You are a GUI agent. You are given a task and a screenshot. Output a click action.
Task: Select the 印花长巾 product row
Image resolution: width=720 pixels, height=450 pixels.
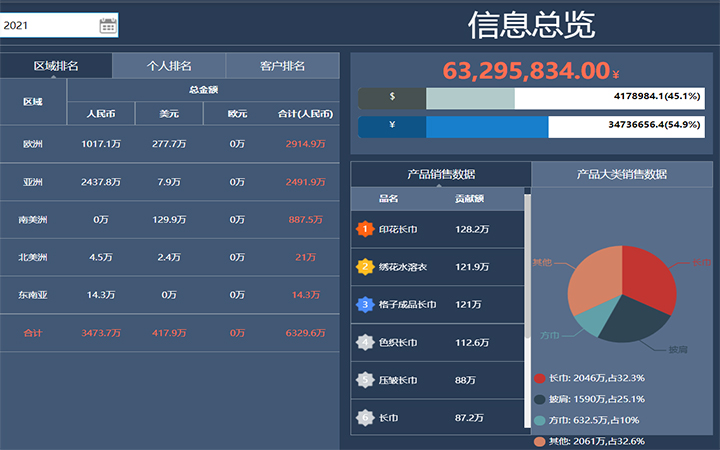[437, 229]
